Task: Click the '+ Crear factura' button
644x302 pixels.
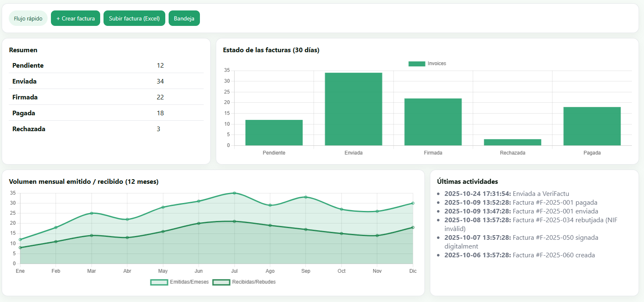Action: pyautogui.click(x=76, y=18)
